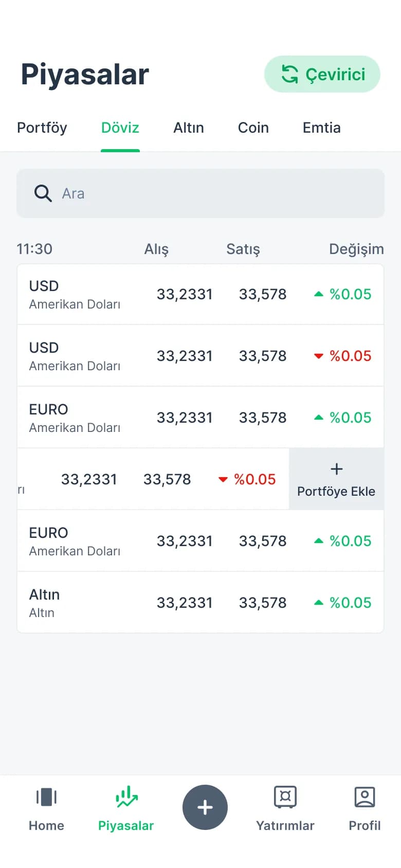Tap the Değişim column header
This screenshot has width=401, height=868.
(356, 249)
